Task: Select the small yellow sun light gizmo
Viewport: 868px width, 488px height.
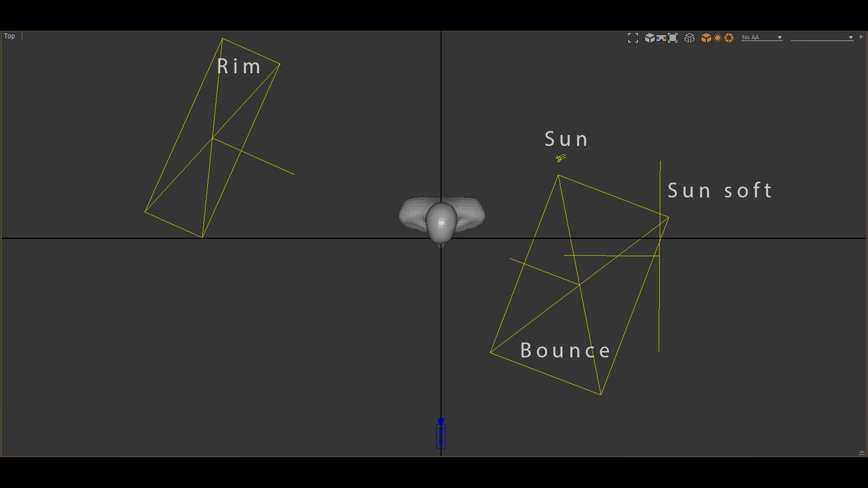Action: (x=561, y=157)
